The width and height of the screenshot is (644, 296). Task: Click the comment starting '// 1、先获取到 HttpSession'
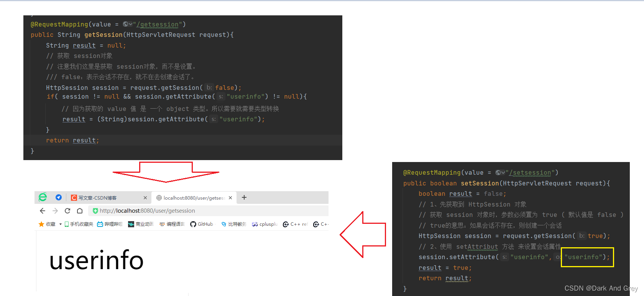(472, 205)
